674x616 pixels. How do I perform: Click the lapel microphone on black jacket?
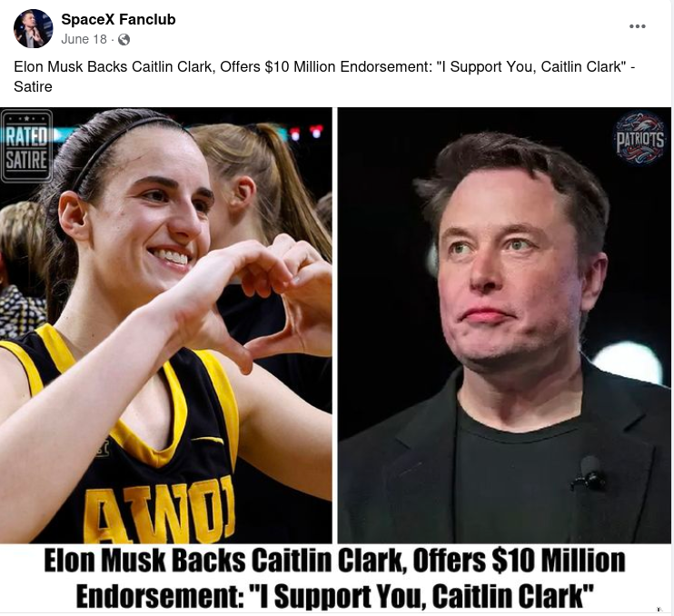click(x=589, y=473)
